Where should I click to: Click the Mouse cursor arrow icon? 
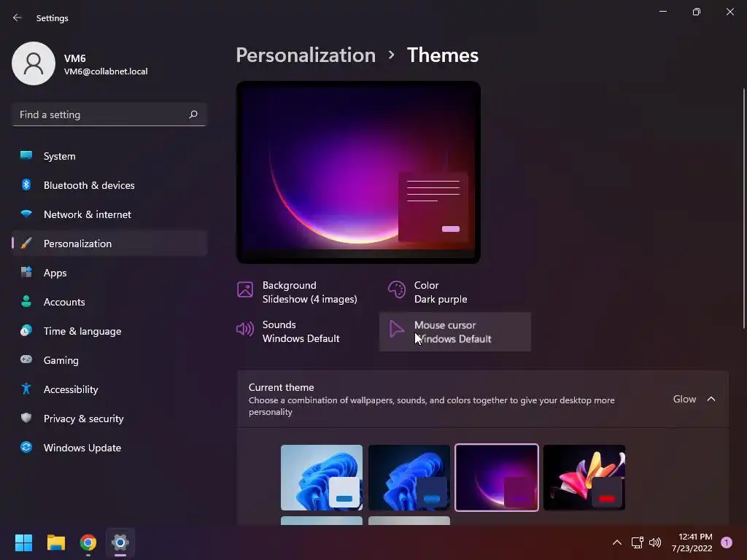tap(396, 329)
